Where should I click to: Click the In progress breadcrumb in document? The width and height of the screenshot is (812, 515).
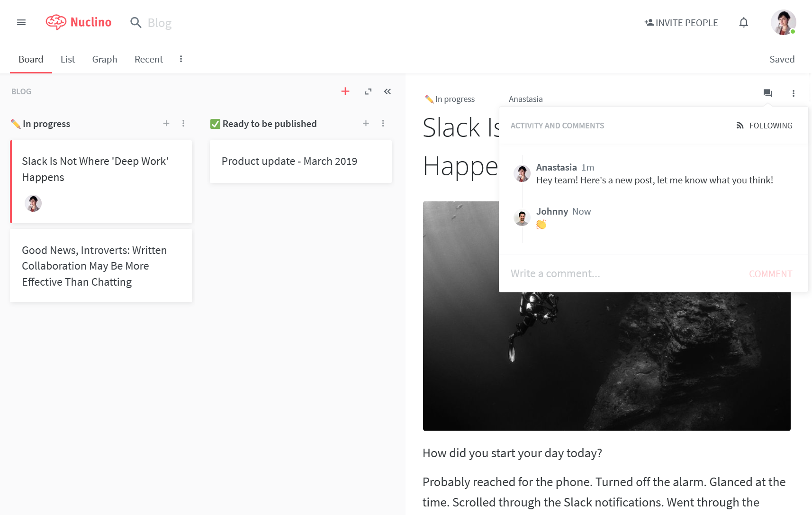point(450,99)
